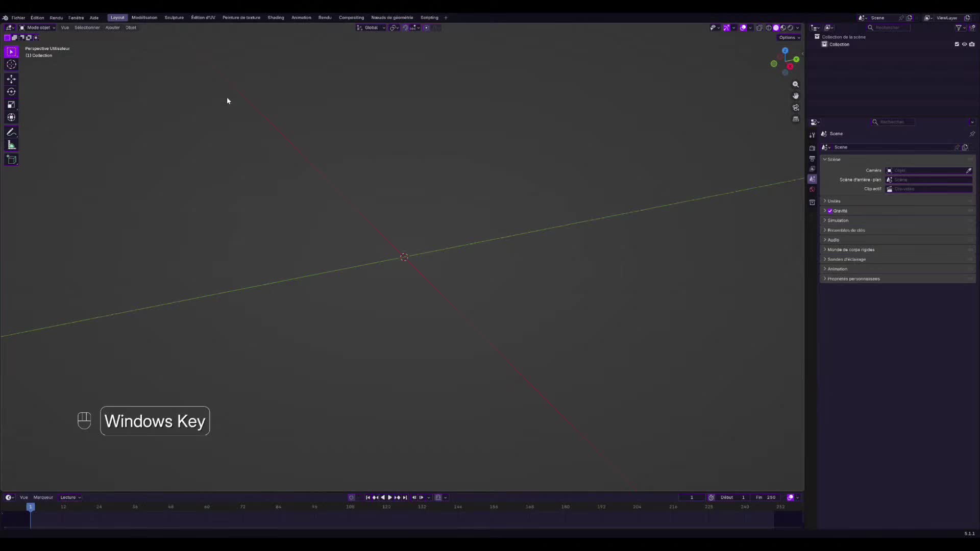Open the Scene properties tab

coord(812,179)
